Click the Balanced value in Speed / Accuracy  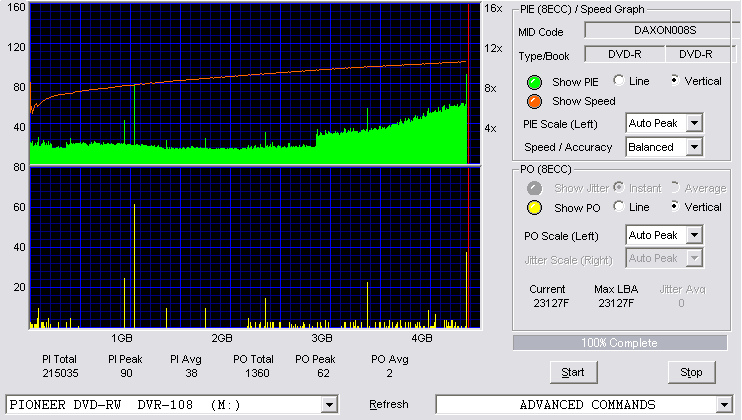651,147
